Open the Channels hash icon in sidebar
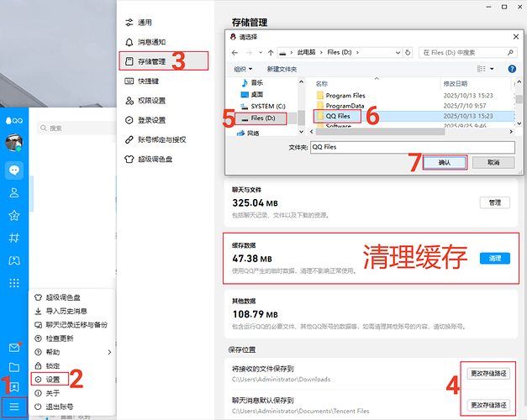Screen dimensions: 527x420 [x=14, y=238]
